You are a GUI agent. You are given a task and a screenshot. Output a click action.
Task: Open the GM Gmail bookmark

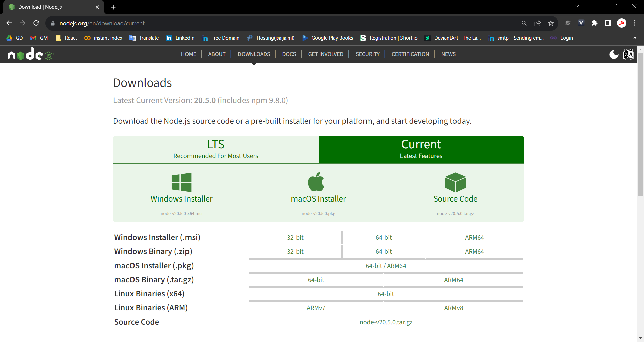coord(39,38)
